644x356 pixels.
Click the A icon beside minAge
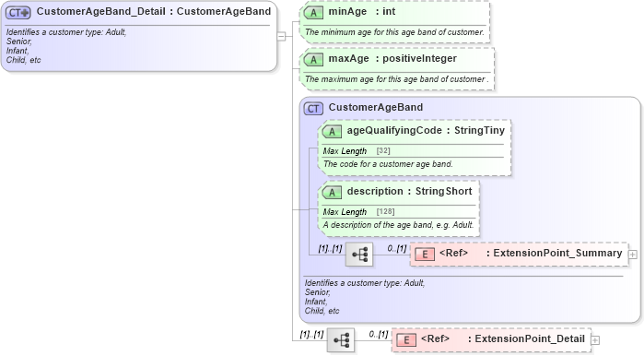point(313,13)
